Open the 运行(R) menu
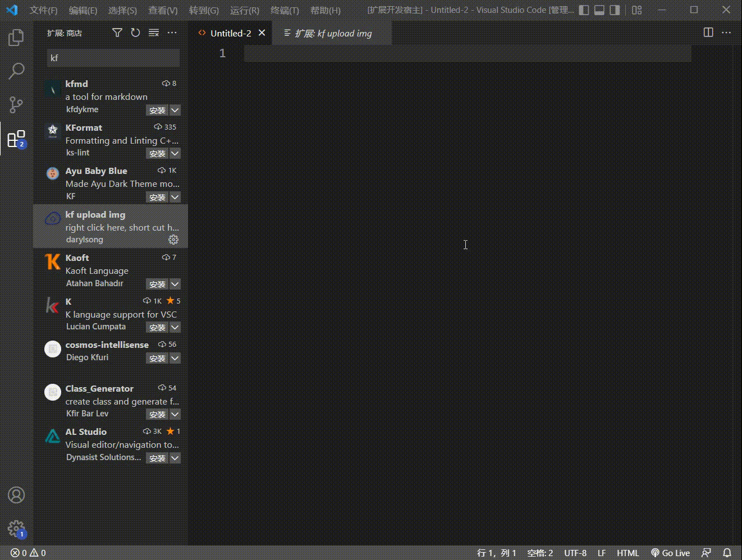 [245, 10]
